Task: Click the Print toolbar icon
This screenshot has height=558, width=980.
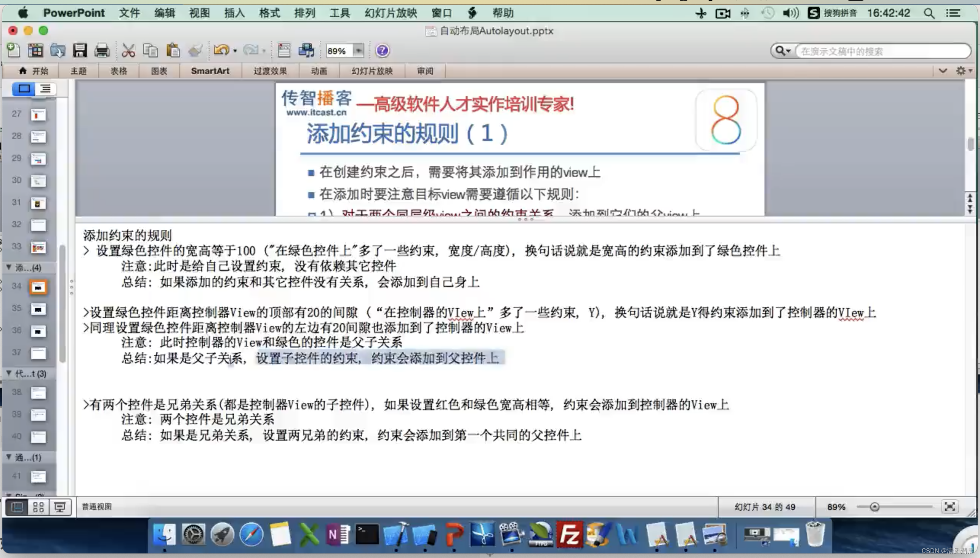Action: point(102,51)
